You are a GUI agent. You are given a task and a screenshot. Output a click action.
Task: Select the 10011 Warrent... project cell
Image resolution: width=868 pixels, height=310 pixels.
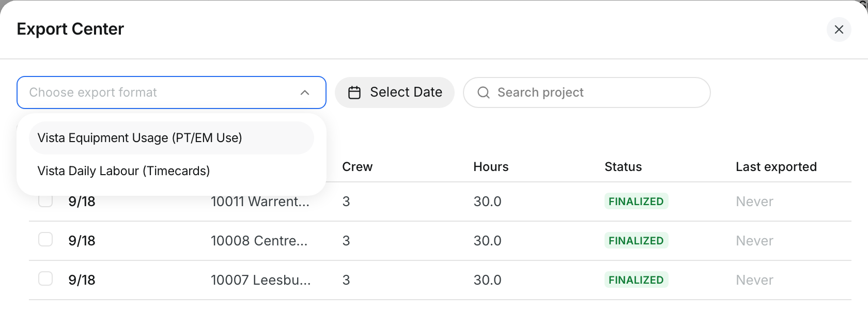[260, 202]
